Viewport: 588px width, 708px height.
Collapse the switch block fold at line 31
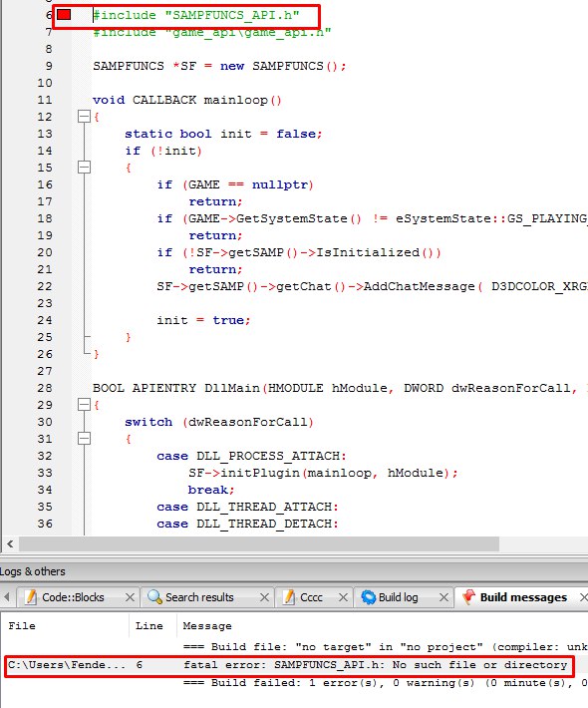(x=84, y=439)
